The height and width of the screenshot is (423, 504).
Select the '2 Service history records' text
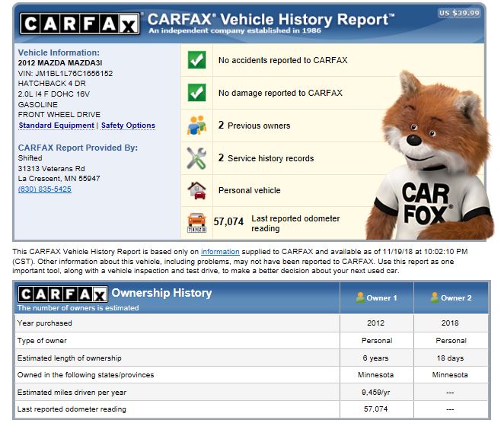(x=266, y=158)
